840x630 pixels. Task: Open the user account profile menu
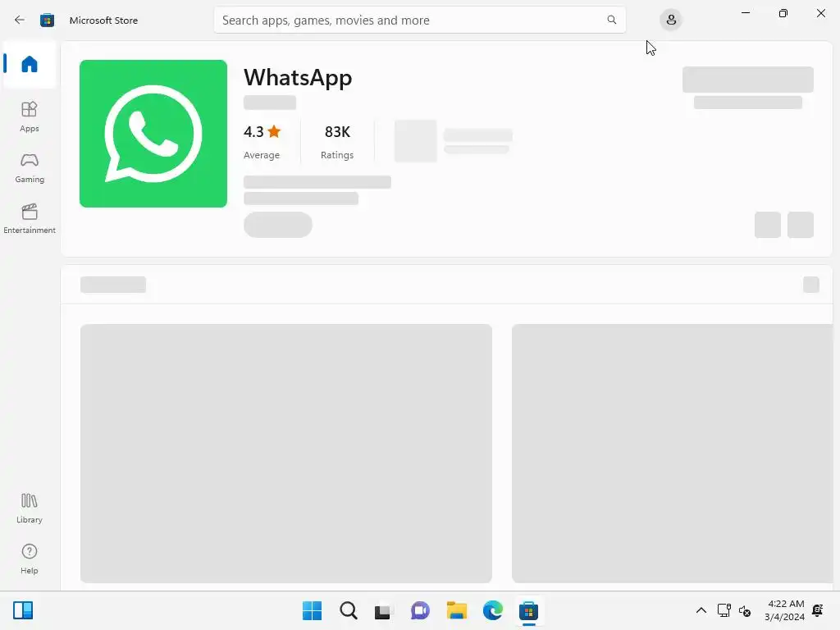671,20
